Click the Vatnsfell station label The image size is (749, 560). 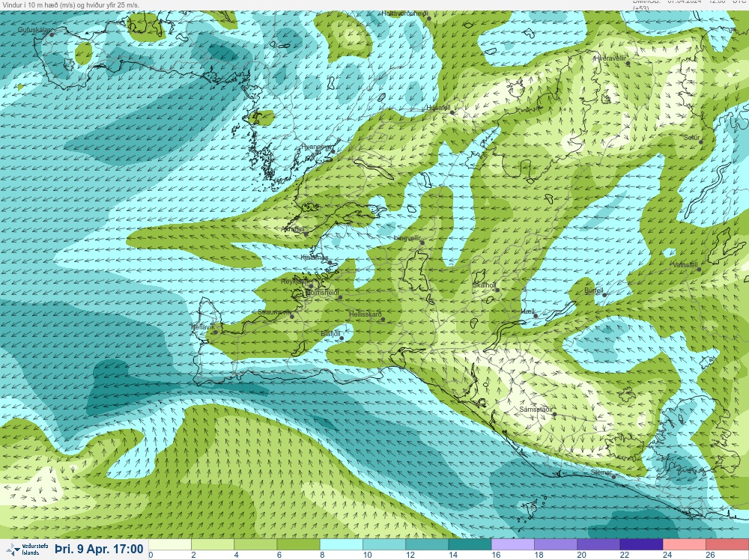click(685, 265)
